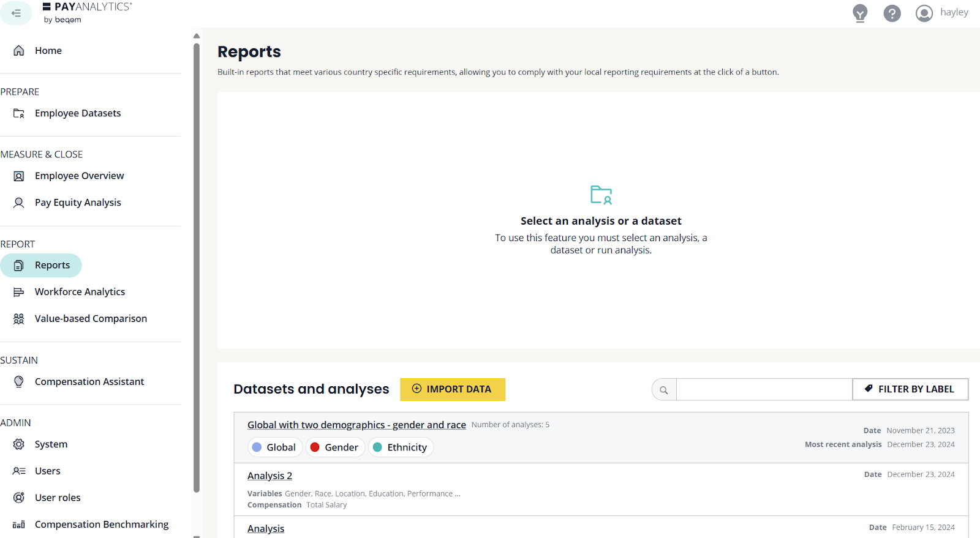Select the Gender label with red swatch
This screenshot has height=538, width=980.
[334, 447]
